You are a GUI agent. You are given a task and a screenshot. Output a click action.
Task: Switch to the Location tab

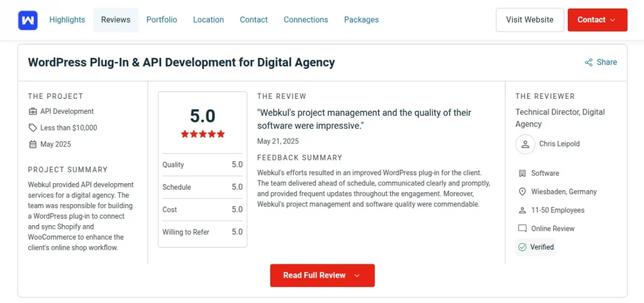coord(208,19)
